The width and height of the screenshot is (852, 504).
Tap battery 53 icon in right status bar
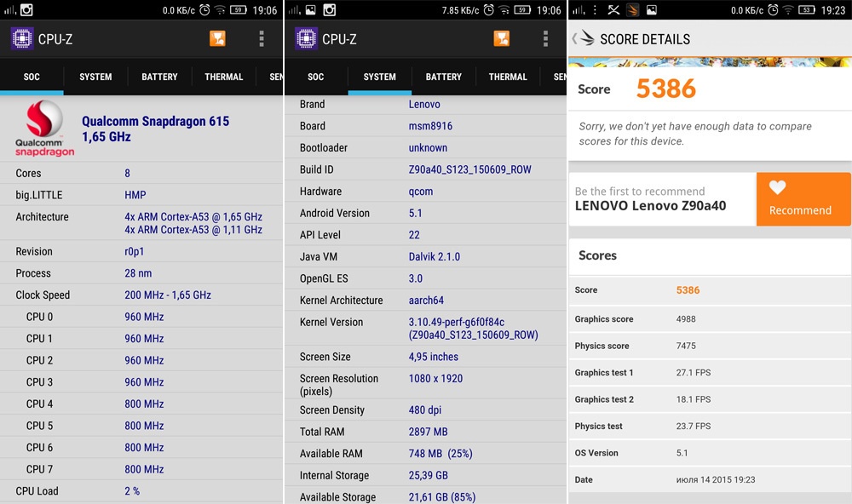pyautogui.click(x=806, y=9)
